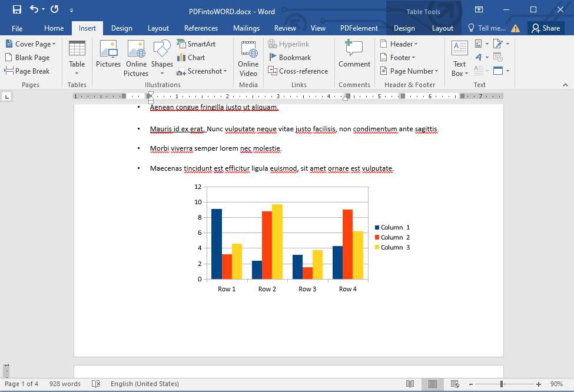Enable Web Layout view
Viewport: 574px width, 392px height.
tap(455, 384)
